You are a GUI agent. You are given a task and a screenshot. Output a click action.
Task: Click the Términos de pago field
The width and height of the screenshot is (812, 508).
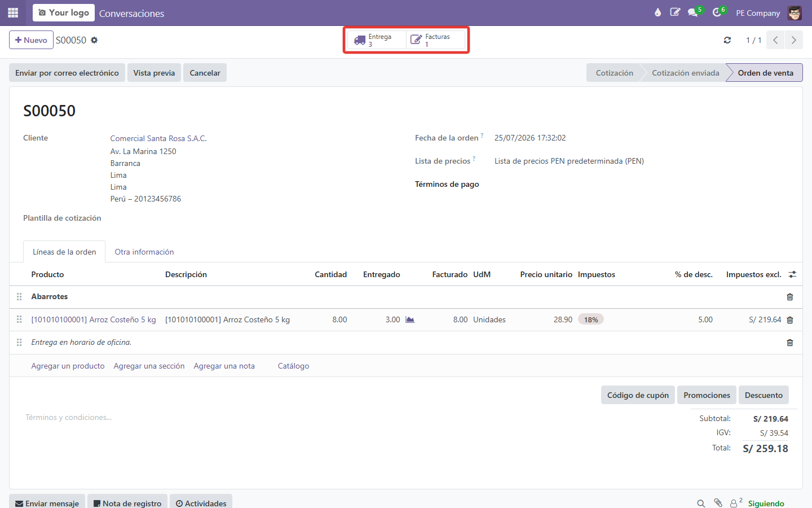pos(642,184)
